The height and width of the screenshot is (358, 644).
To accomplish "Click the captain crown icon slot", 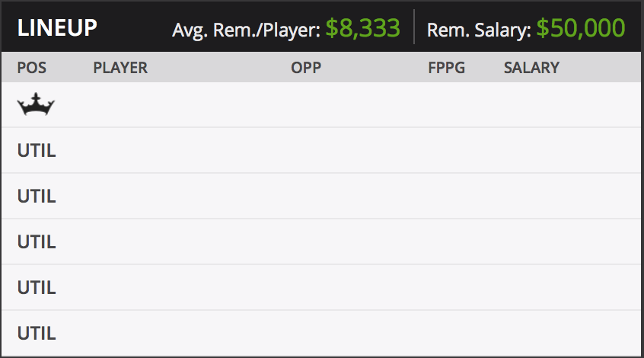I will (x=36, y=104).
